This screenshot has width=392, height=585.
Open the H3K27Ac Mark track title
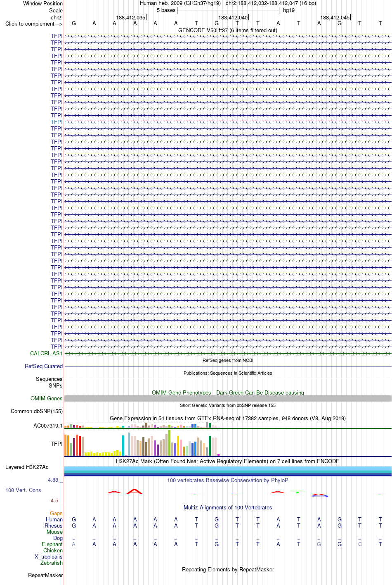(228, 461)
